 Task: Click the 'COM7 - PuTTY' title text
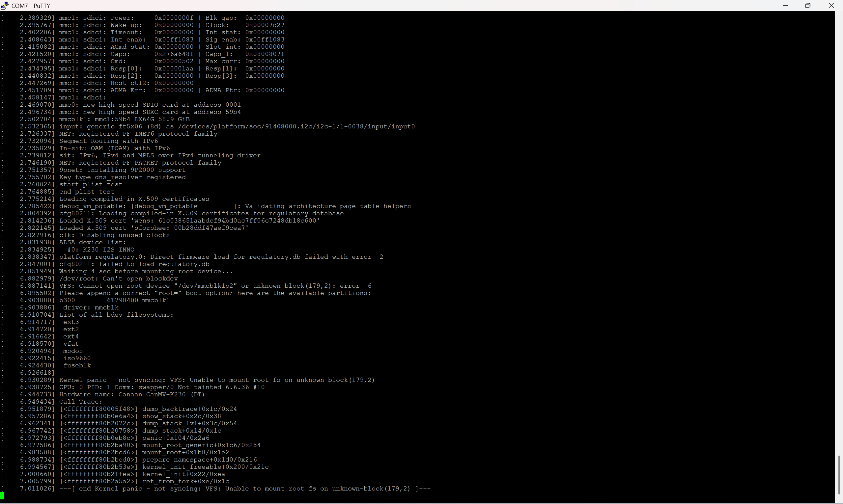pyautogui.click(x=31, y=6)
